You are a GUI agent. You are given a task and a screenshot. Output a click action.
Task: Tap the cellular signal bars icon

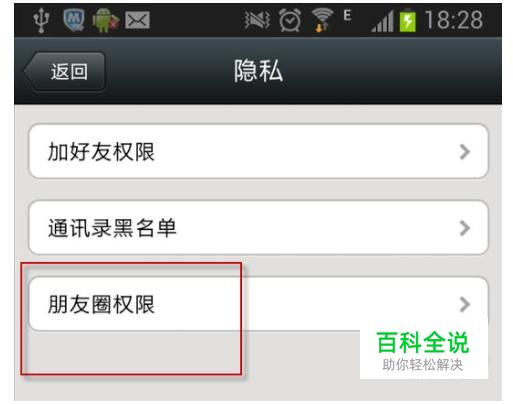pos(382,21)
